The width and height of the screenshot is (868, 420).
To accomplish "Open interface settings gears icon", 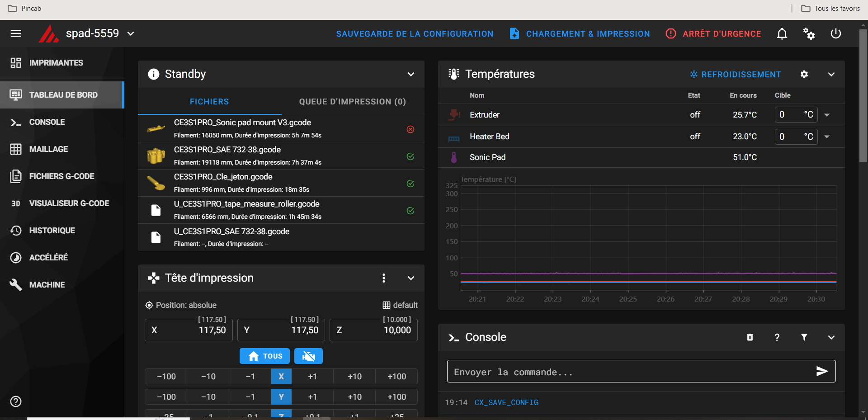I will point(809,34).
